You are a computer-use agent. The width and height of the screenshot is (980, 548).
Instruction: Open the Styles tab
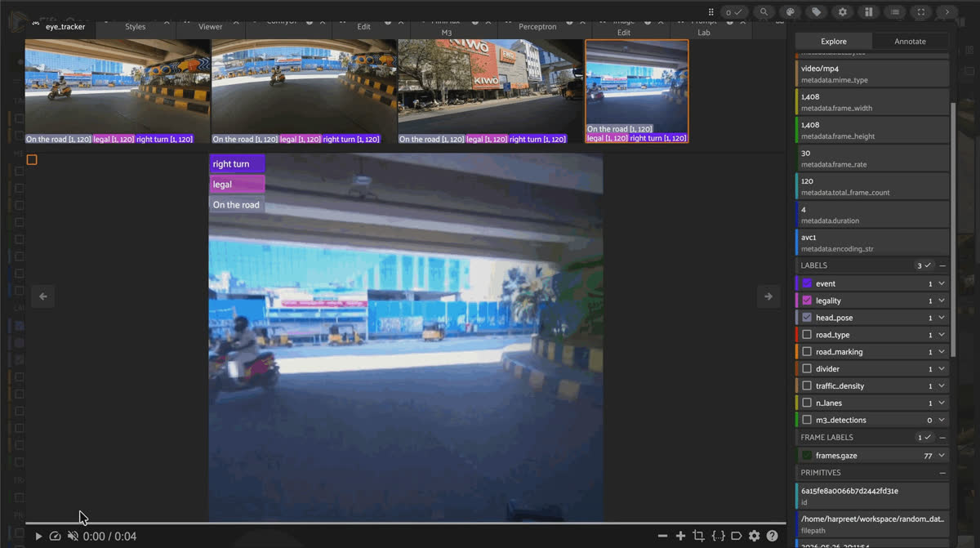(136, 26)
